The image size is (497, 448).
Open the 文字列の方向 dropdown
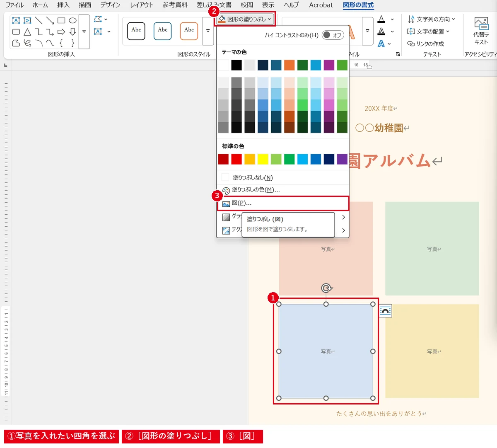(x=431, y=19)
